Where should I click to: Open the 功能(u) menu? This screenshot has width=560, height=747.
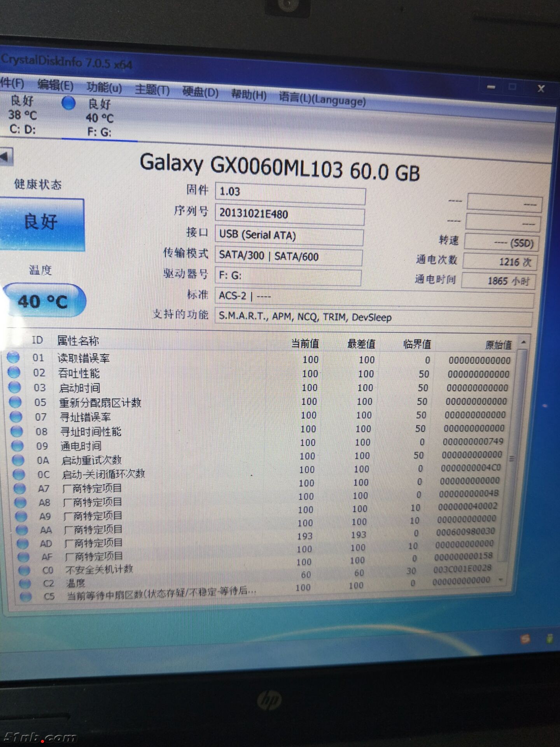(104, 88)
